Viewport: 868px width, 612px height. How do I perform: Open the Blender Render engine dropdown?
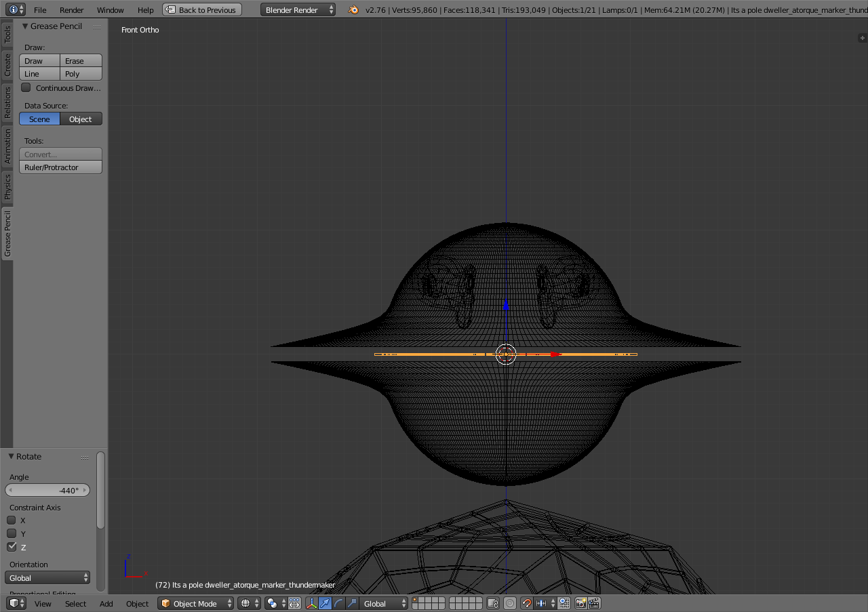(x=298, y=9)
